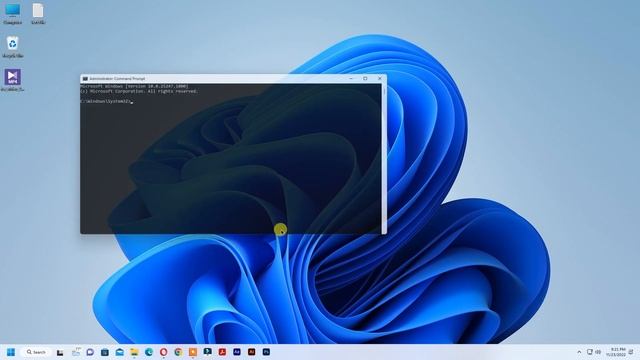The width and height of the screenshot is (640, 360).
Task: Open the Windows Start menu
Action: [x=11, y=352]
